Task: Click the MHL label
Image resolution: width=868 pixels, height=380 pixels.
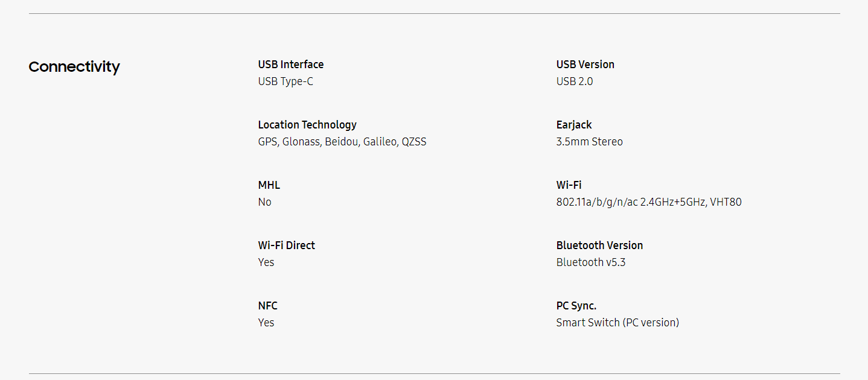Action: coord(269,185)
